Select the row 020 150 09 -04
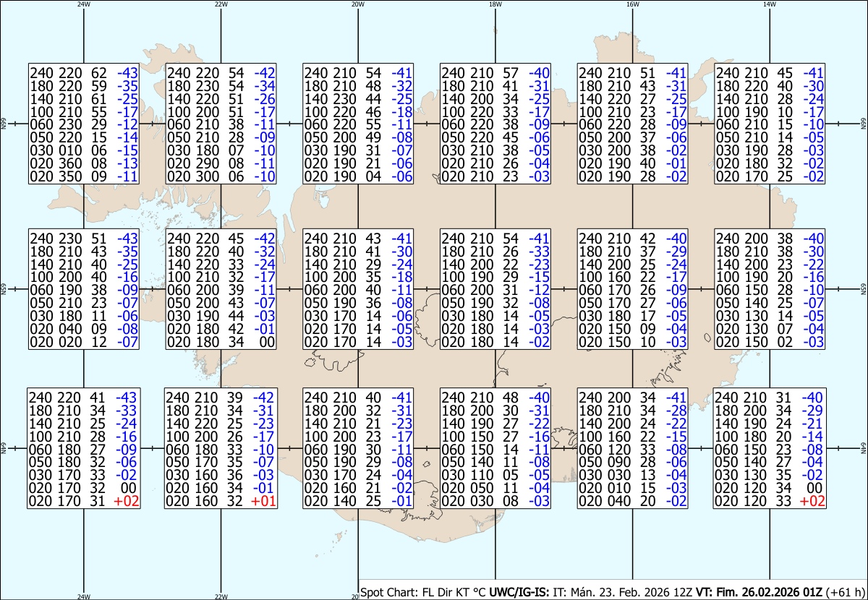 click(633, 330)
